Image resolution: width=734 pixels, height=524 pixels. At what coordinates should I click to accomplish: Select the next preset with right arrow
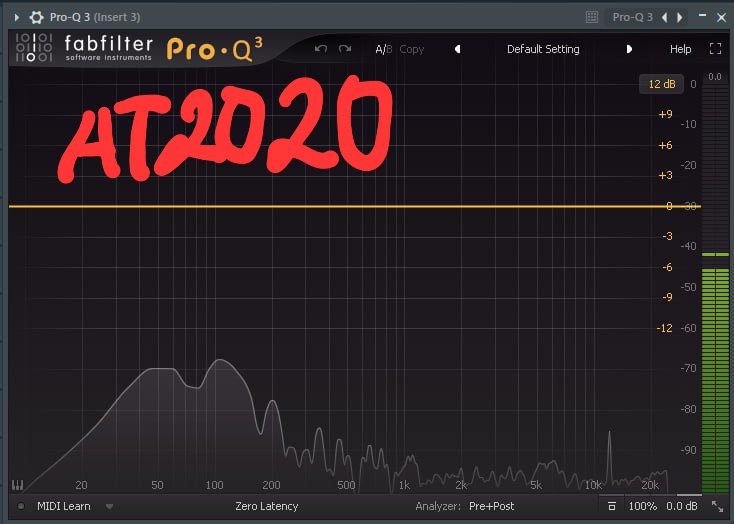tap(629, 49)
